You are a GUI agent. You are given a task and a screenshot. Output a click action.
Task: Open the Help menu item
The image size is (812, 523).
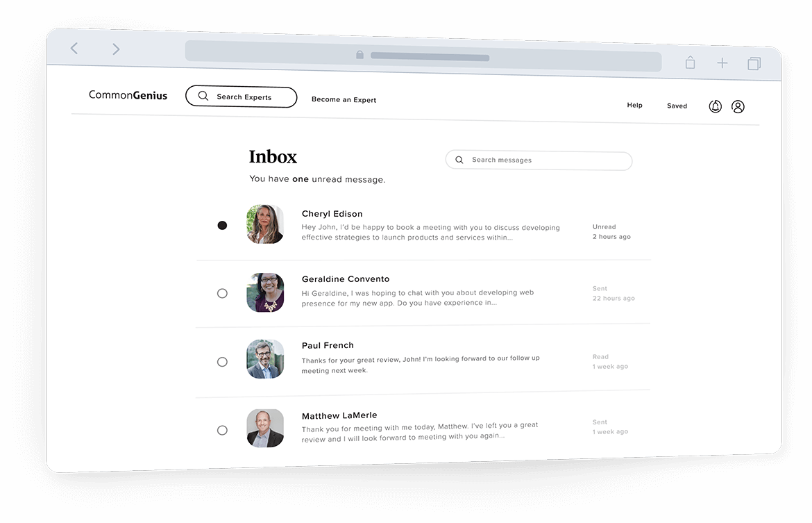(634, 105)
